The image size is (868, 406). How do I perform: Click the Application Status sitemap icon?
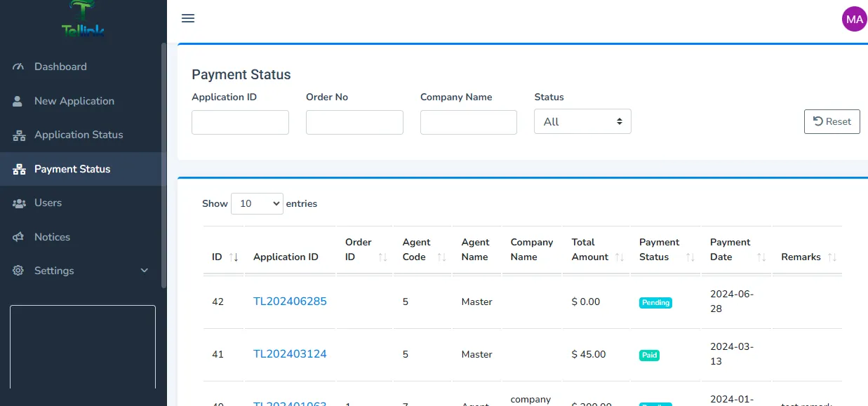(x=18, y=135)
